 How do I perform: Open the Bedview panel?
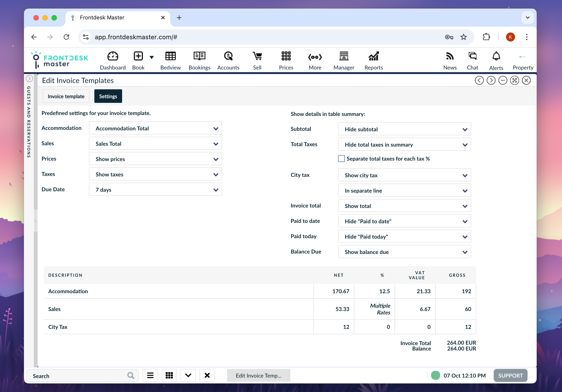click(170, 60)
